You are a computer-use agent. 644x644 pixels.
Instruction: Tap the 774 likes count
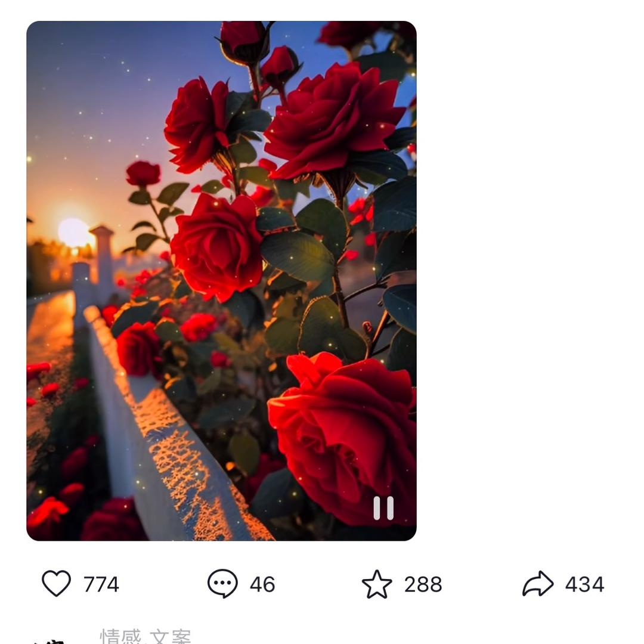pyautogui.click(x=101, y=584)
